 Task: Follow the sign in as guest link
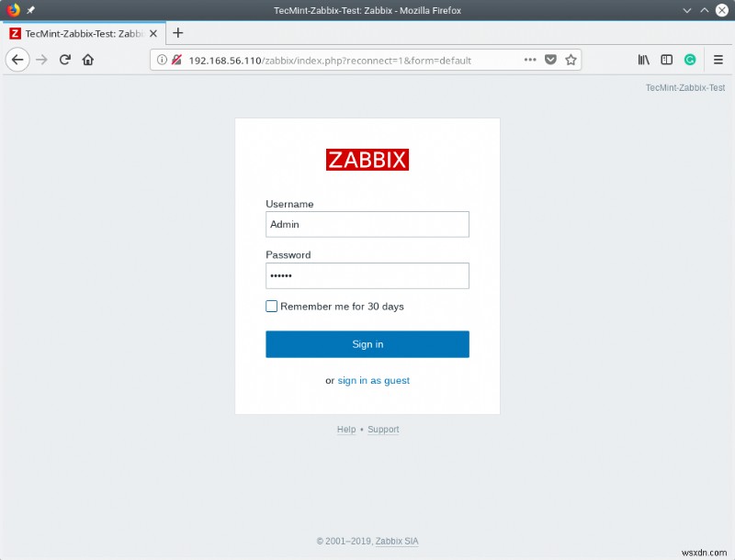click(374, 380)
